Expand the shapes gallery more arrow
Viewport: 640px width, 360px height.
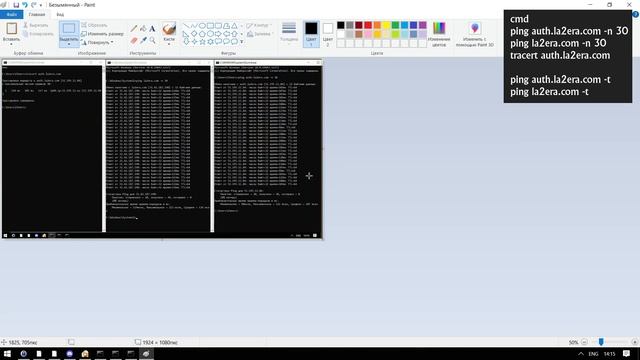242,42
